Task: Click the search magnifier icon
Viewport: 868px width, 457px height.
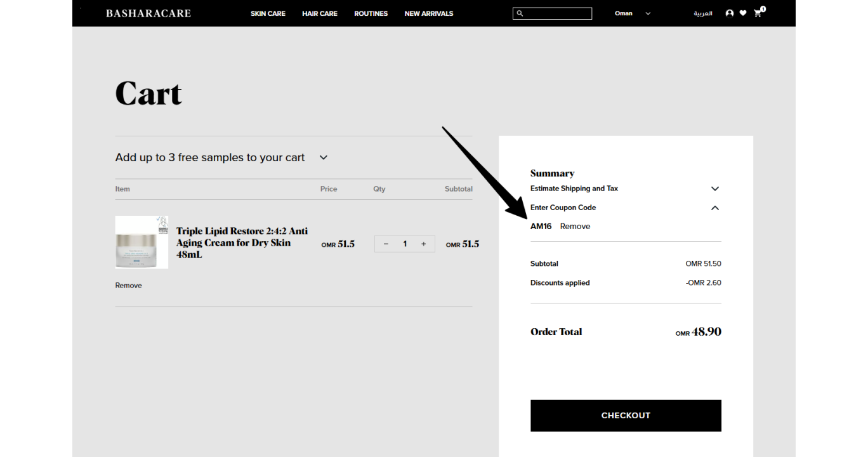Action: 520,13
